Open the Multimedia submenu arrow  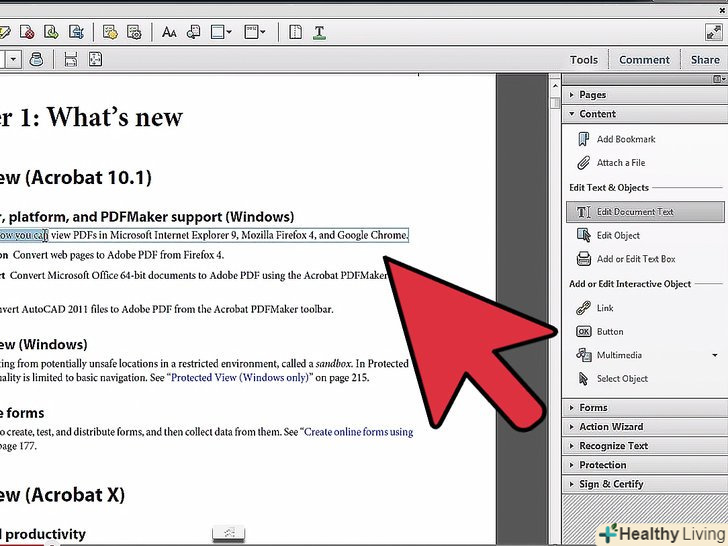click(x=715, y=355)
